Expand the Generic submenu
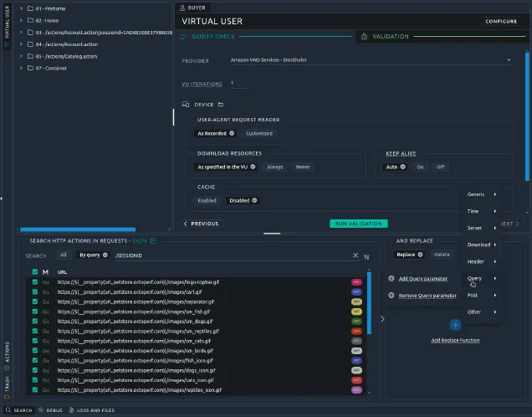Viewport: 532px width, 417px height. click(x=482, y=194)
